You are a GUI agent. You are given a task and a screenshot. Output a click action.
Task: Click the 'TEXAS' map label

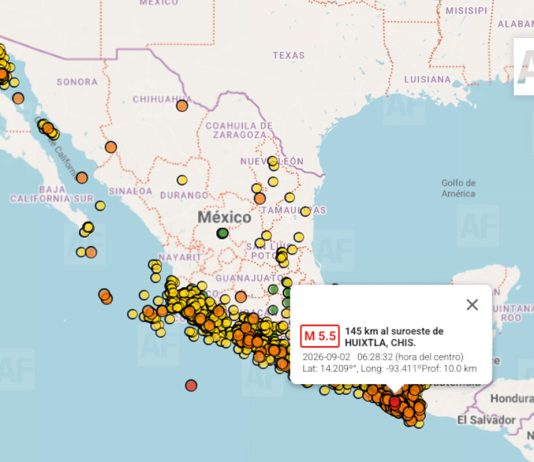[289, 55]
